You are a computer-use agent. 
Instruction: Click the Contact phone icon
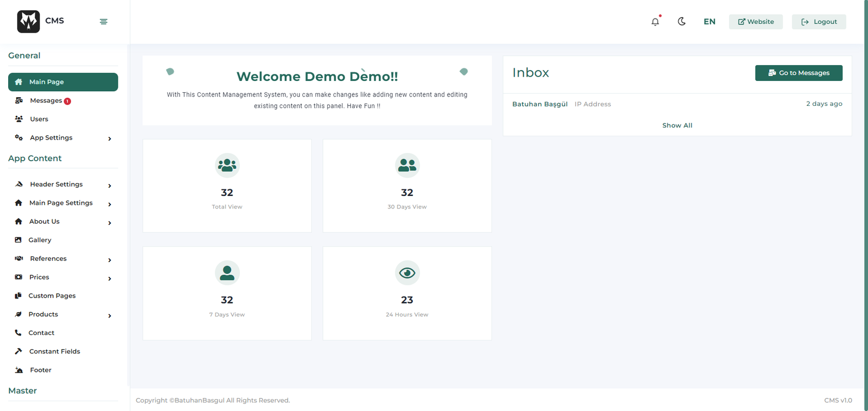[18, 333]
